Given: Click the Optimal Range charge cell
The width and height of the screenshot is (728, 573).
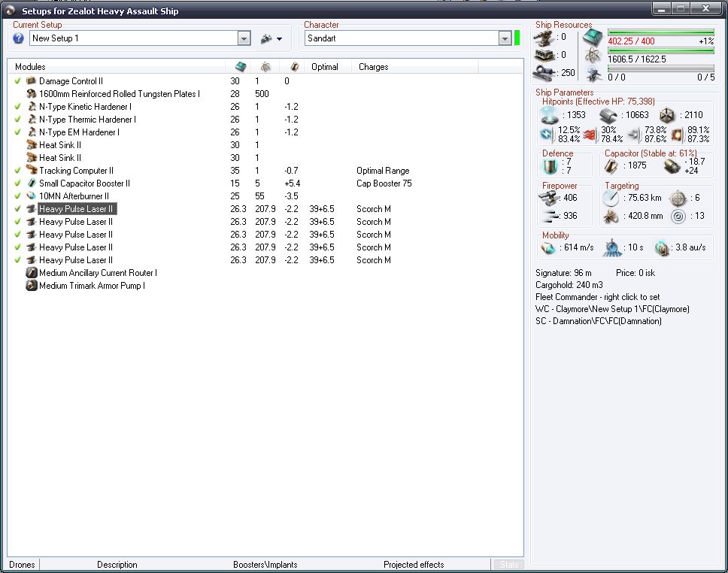Looking at the screenshot, I should point(383,171).
